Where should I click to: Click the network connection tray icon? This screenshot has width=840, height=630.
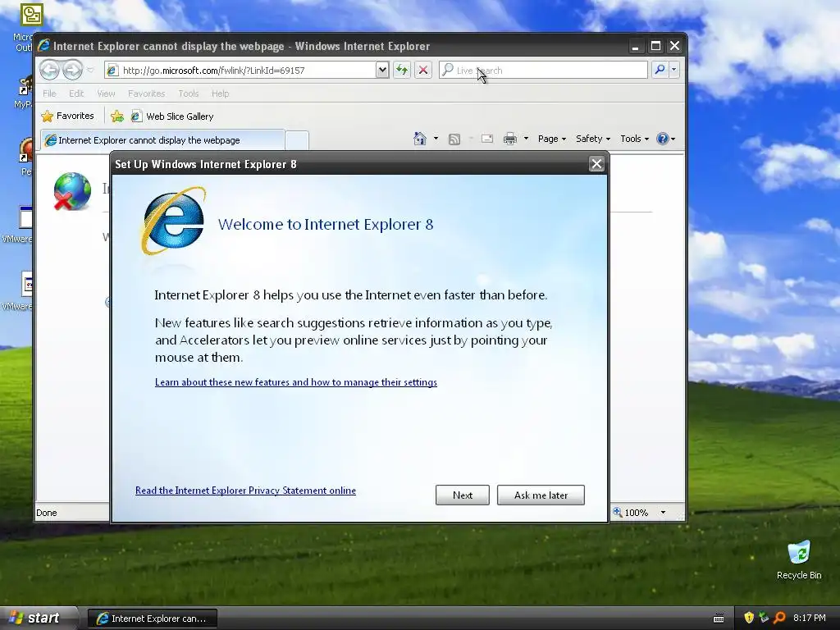click(x=764, y=618)
